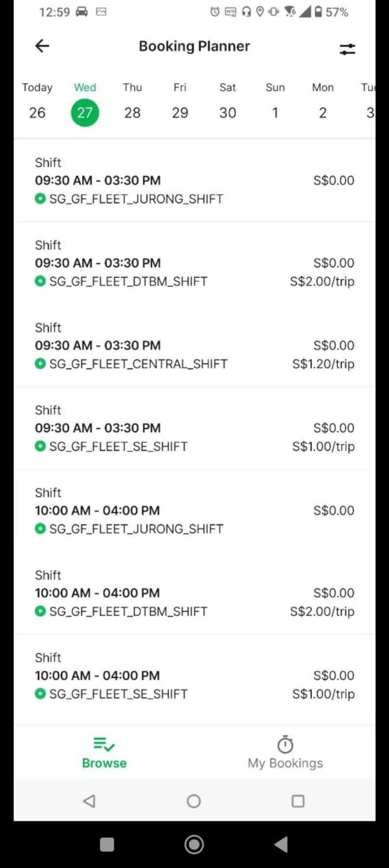The height and width of the screenshot is (868, 389).
Task: Pick Mon 2 date
Action: coord(323,102)
